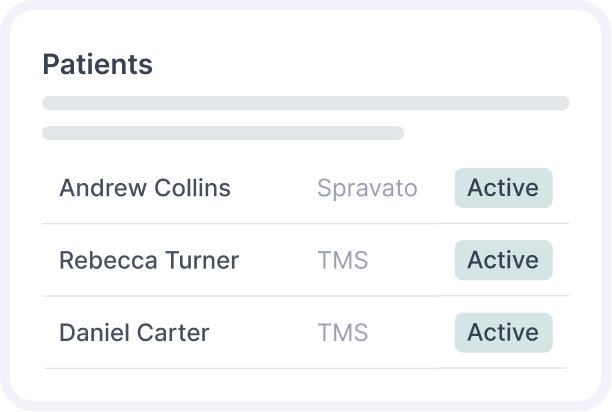The image size is (612, 412).
Task: Click TMS label in Daniel Carter row
Action: pos(343,332)
